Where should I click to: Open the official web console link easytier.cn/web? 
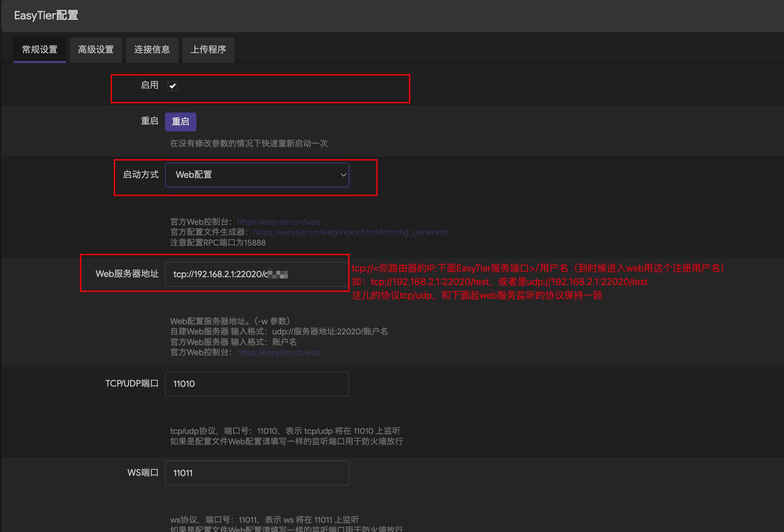pos(278,222)
